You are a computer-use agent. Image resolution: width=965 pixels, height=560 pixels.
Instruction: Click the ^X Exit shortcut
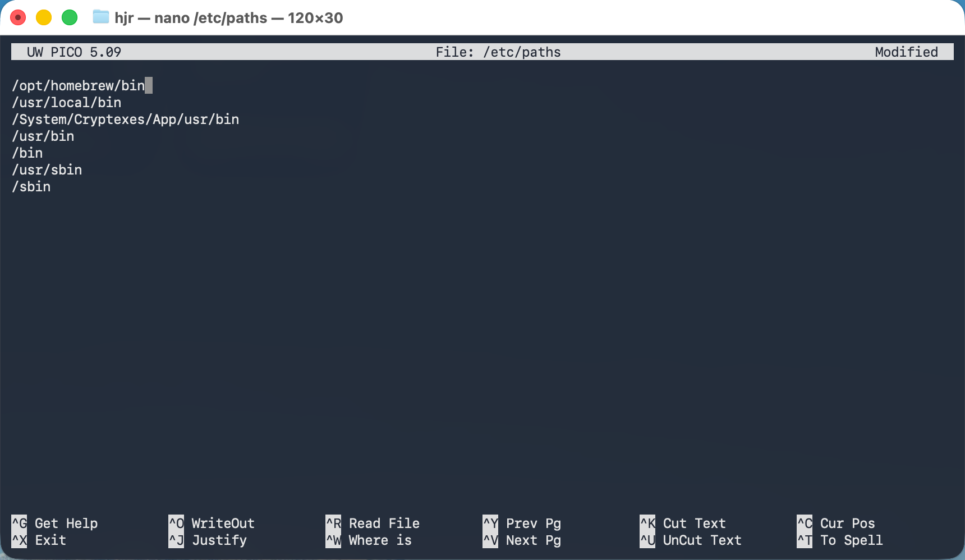[x=39, y=540]
